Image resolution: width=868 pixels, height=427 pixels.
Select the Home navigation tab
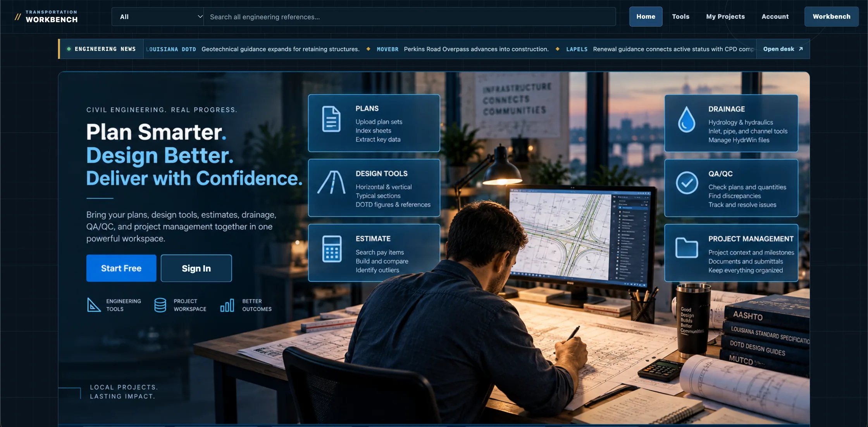coord(646,17)
